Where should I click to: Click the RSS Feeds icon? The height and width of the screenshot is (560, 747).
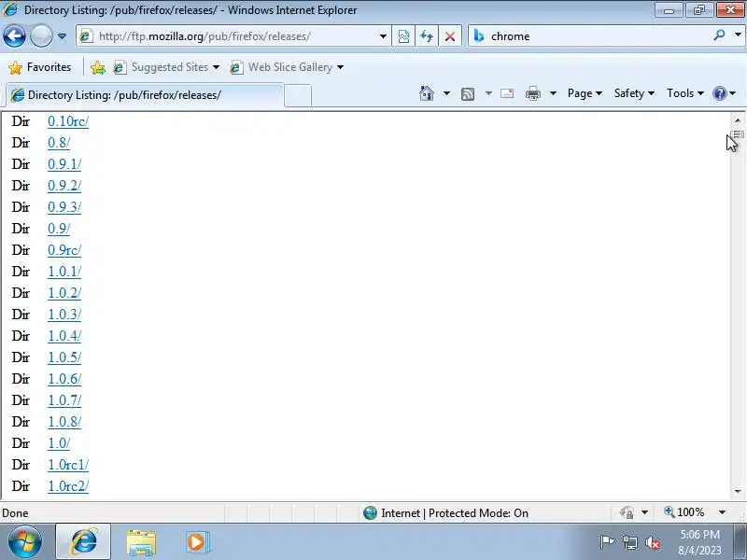(x=468, y=94)
